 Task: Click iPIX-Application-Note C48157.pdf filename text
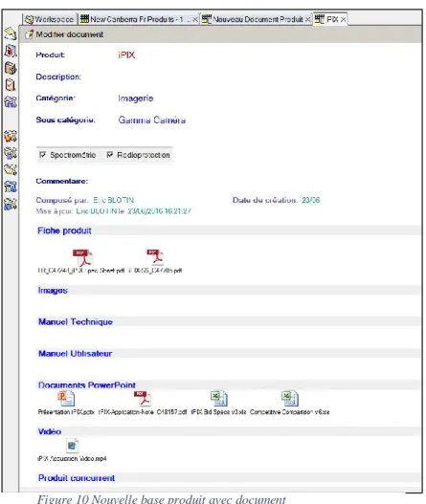(x=143, y=412)
